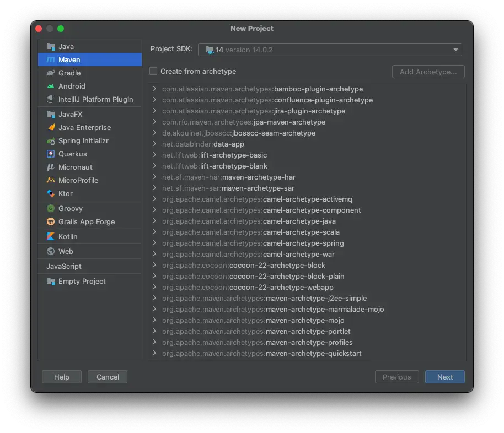Click the Previous button

pyautogui.click(x=396, y=377)
